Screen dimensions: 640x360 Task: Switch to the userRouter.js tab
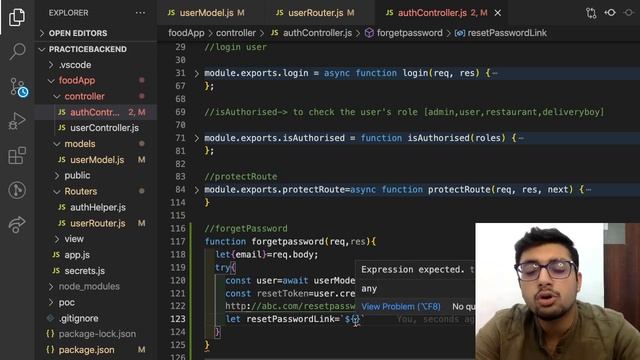point(315,13)
